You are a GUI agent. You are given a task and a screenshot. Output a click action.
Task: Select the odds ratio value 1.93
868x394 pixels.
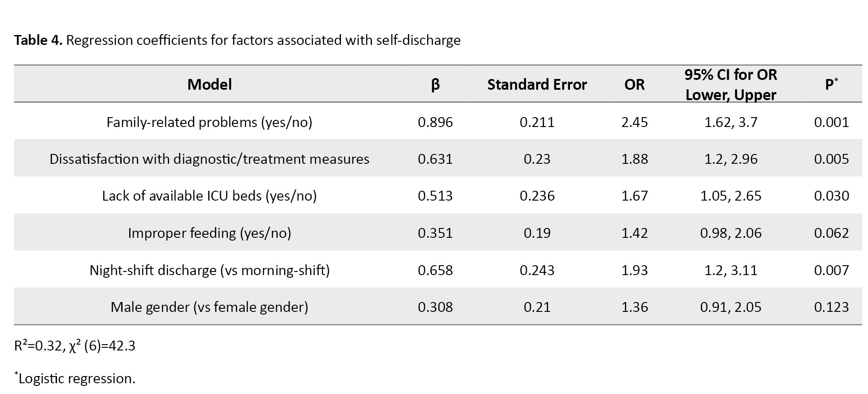[x=634, y=270]
